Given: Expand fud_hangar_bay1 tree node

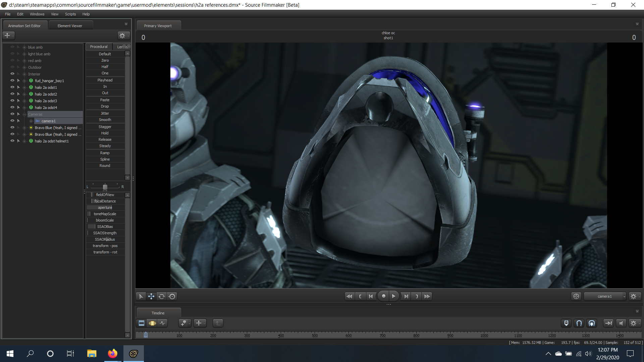Looking at the screenshot, I should tap(24, 81).
